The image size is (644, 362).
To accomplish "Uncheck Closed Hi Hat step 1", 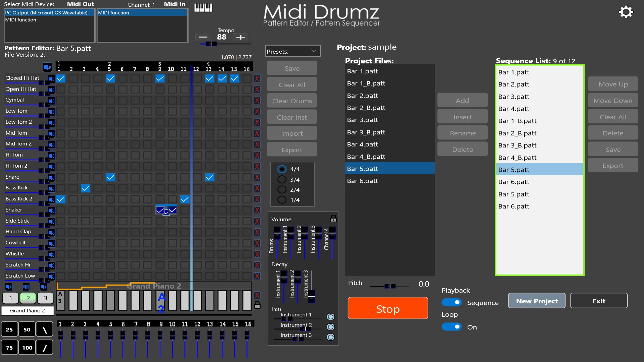I will (x=61, y=79).
